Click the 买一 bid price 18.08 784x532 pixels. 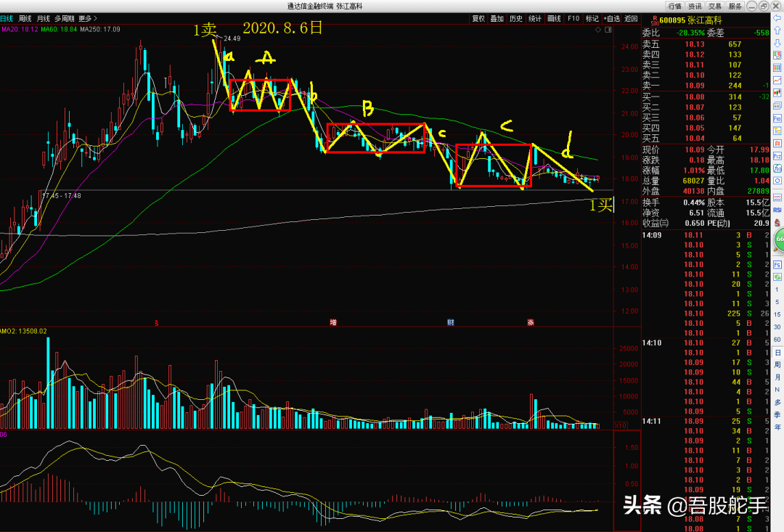pos(695,97)
